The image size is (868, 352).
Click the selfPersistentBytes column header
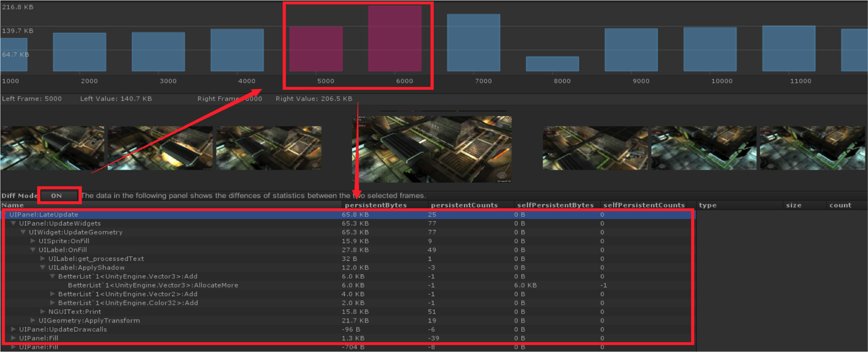pos(555,205)
